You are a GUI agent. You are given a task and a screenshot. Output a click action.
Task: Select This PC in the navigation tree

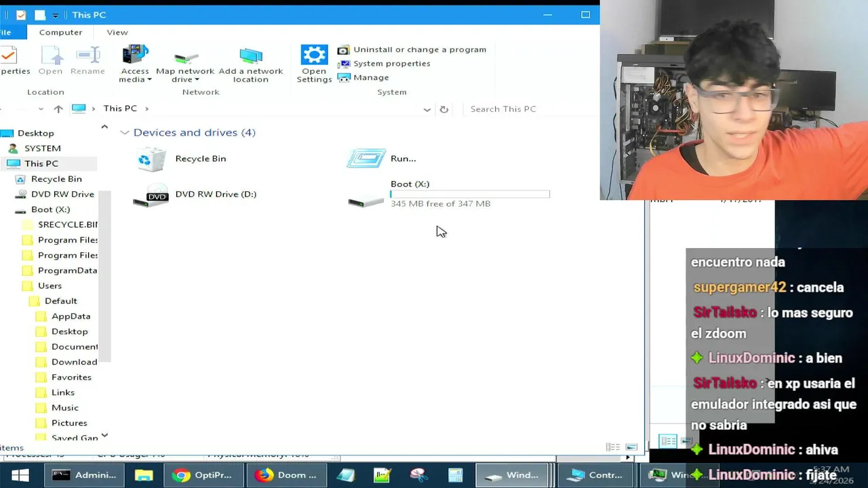pyautogui.click(x=41, y=163)
